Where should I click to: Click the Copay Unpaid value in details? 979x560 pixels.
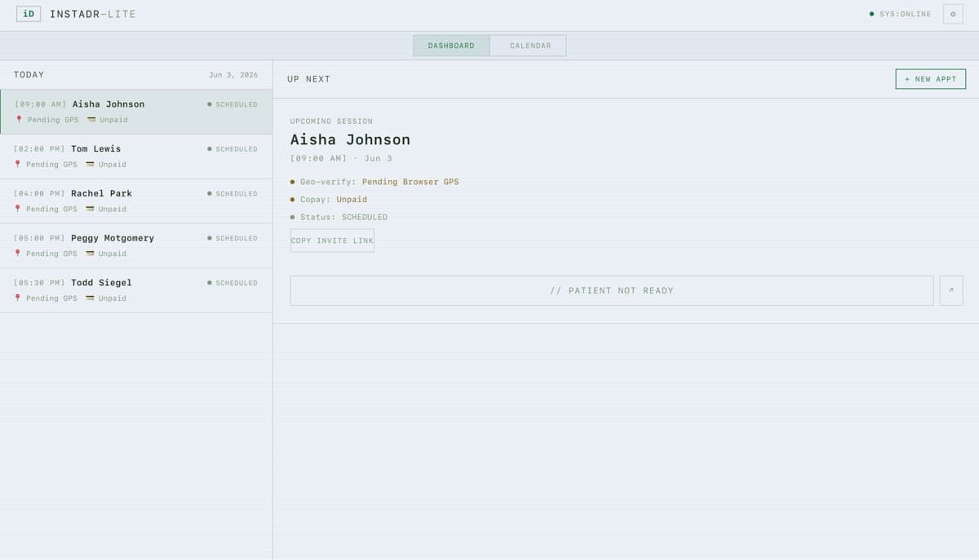click(352, 200)
